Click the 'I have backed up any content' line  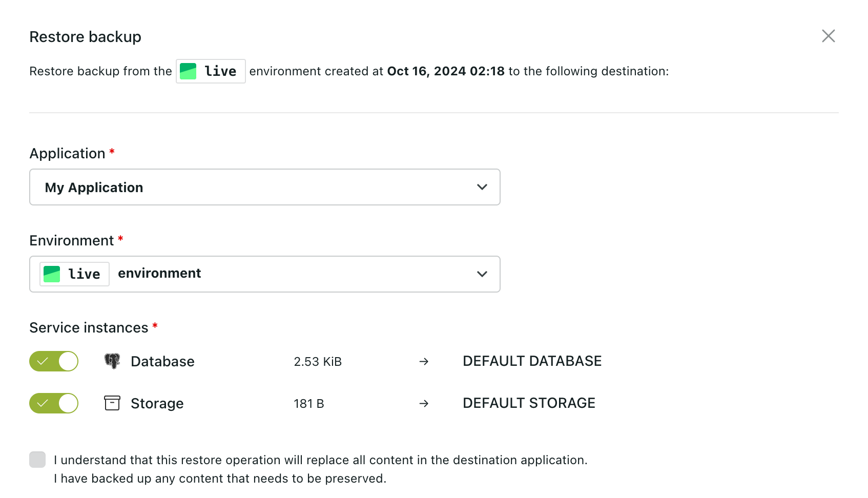(220, 479)
